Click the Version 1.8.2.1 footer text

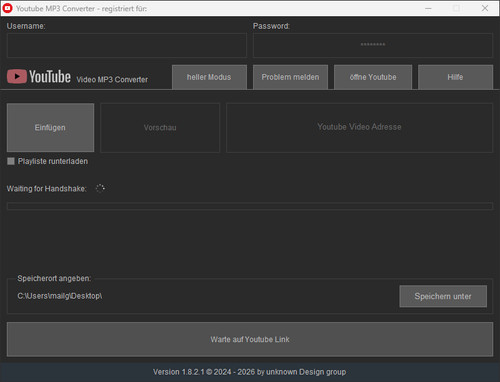tap(249, 372)
